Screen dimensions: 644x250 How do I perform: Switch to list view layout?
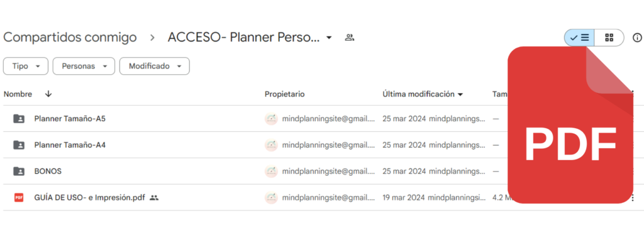[x=579, y=38]
